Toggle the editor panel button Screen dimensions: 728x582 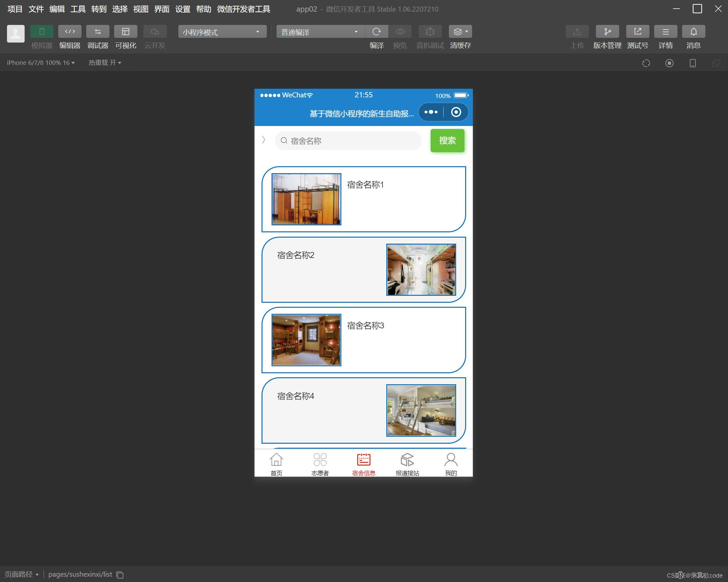click(70, 32)
